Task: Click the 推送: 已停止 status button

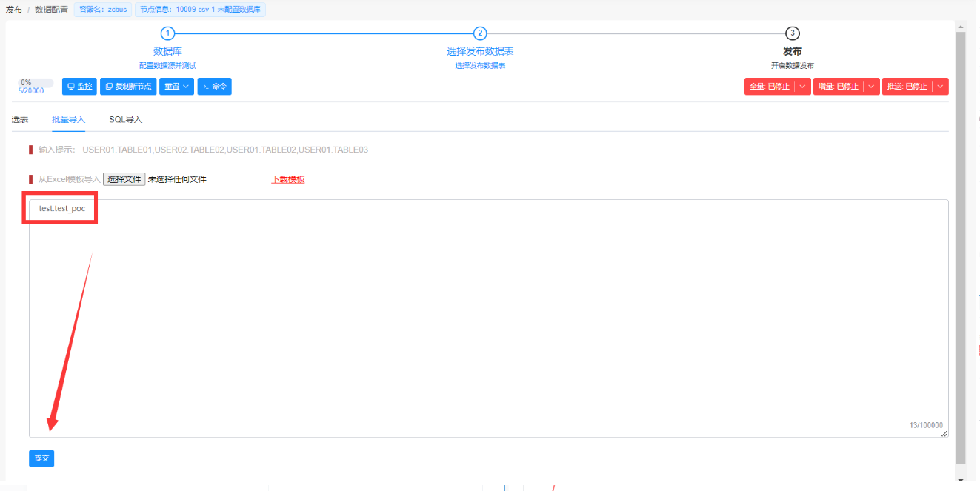Action: (x=907, y=87)
